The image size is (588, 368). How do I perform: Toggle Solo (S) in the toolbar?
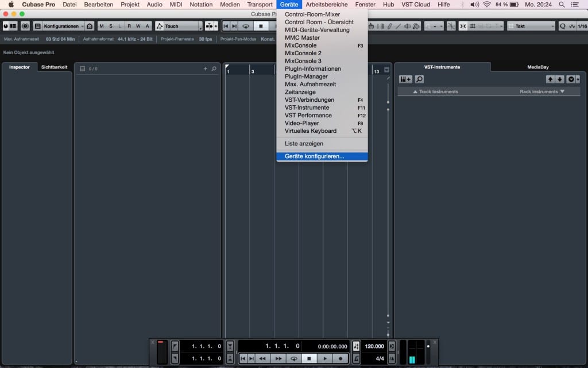coord(111,26)
